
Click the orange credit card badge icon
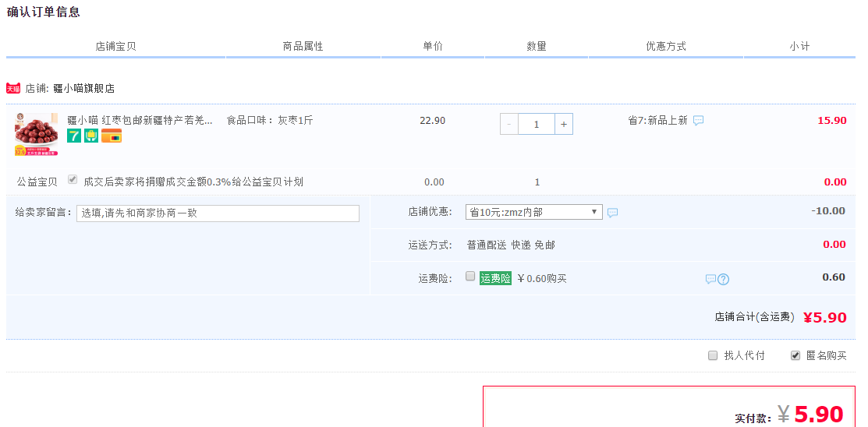(x=112, y=136)
